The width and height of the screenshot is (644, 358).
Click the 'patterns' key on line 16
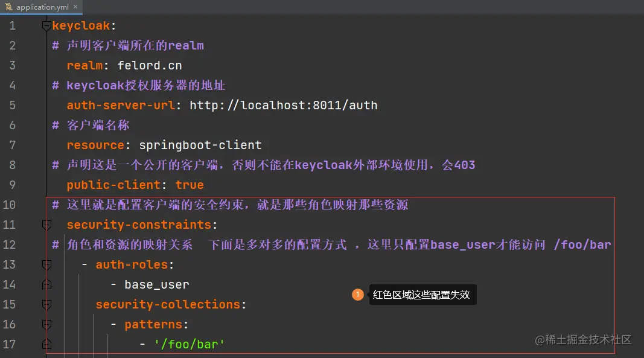(153, 324)
